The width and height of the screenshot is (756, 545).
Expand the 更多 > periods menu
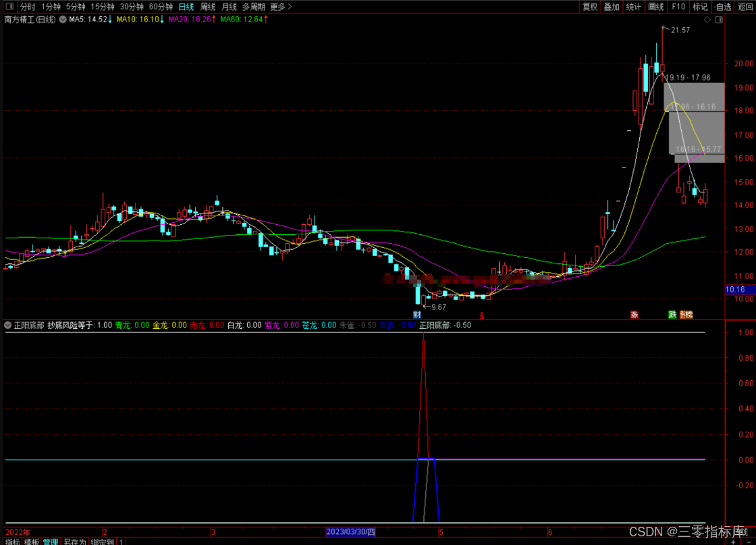[x=281, y=7]
